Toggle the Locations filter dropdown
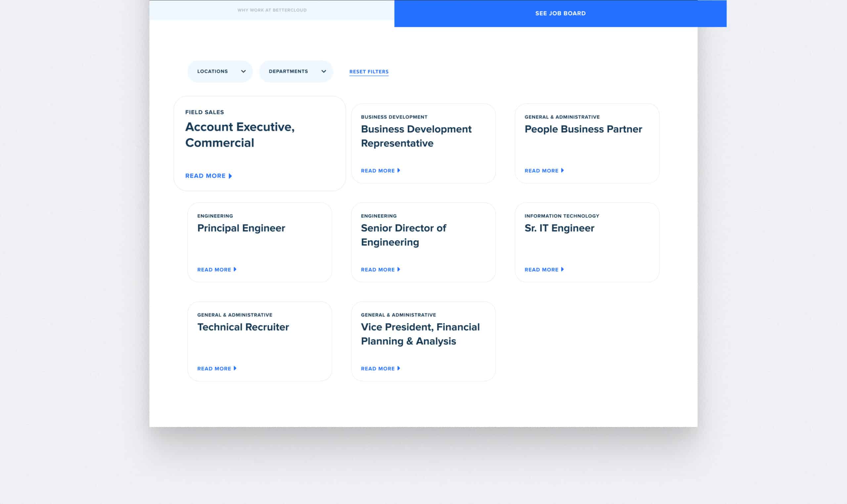 (220, 71)
